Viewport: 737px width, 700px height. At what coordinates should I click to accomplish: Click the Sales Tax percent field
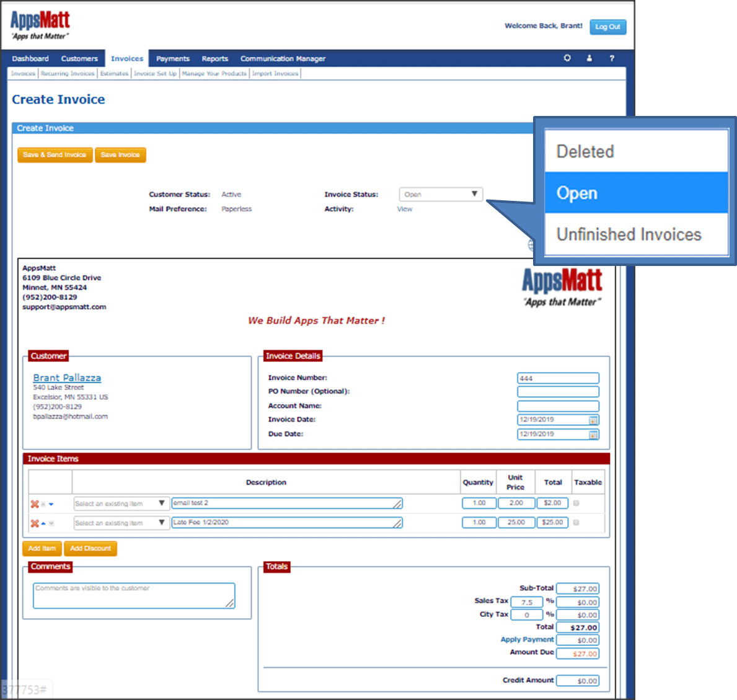[526, 602]
